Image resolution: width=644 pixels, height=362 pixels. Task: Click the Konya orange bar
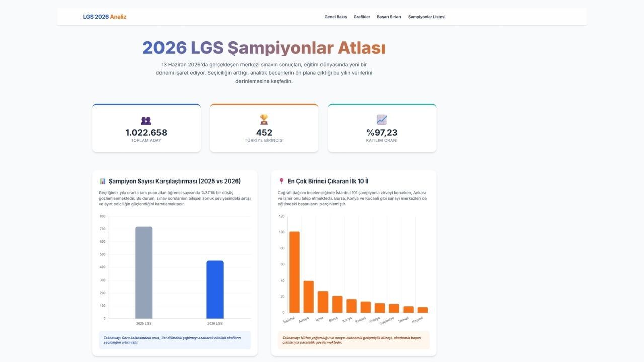pos(351,306)
